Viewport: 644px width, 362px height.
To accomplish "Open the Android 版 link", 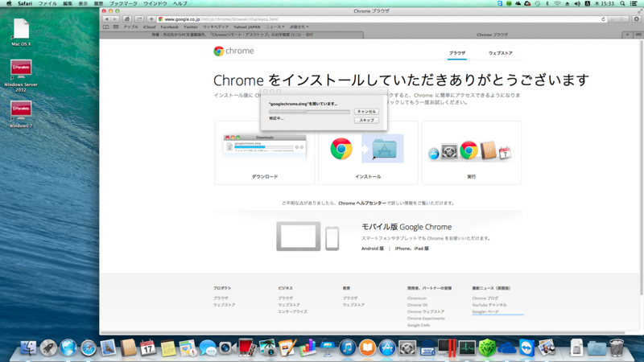I will [x=372, y=249].
